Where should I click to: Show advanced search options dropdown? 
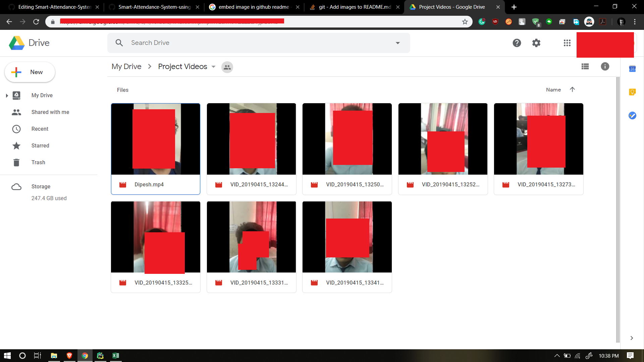click(x=398, y=43)
